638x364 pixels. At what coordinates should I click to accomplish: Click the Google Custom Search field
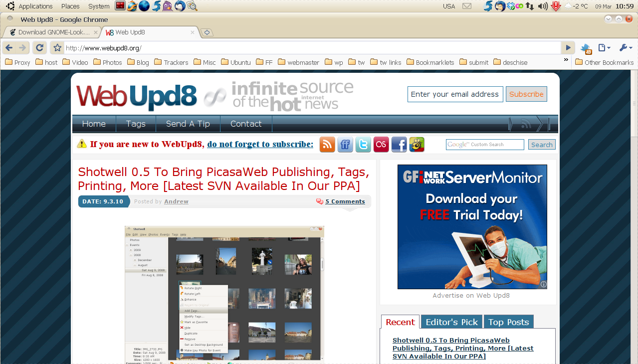[x=485, y=145]
